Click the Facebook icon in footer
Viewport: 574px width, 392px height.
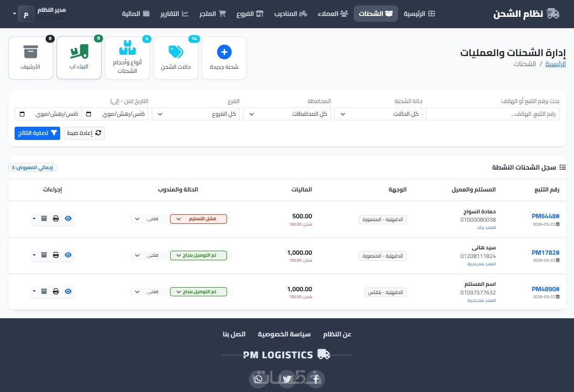[x=315, y=379]
